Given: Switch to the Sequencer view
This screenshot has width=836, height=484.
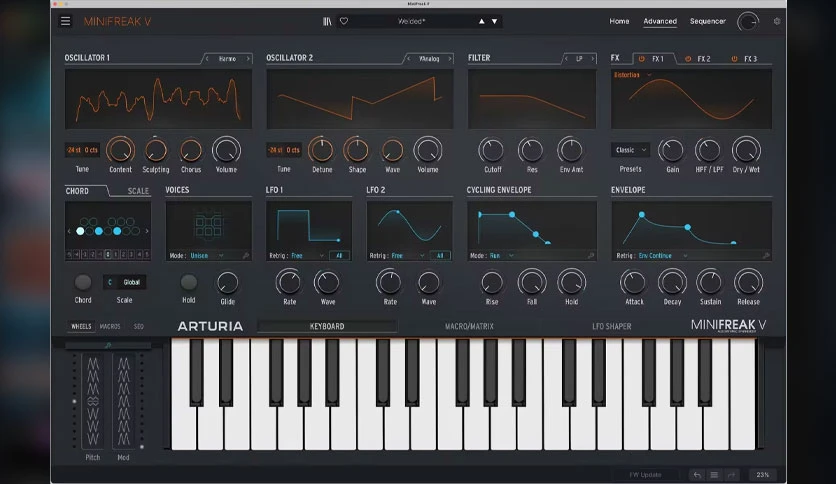Looking at the screenshot, I should 708,21.
